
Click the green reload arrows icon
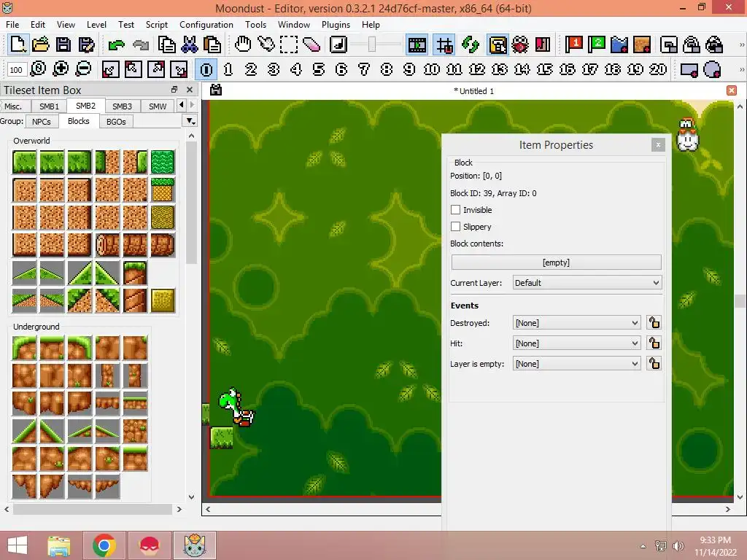(x=471, y=45)
